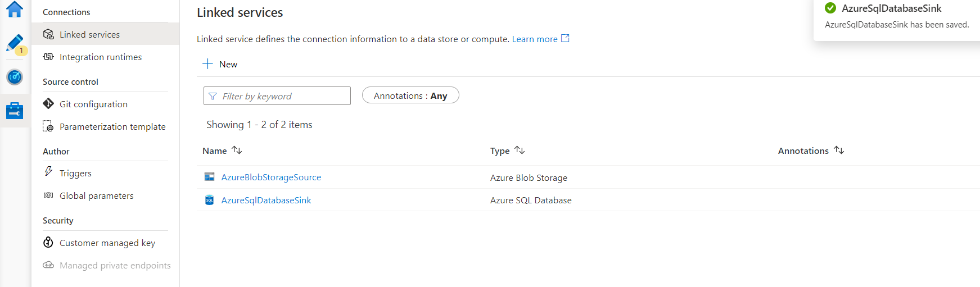Open the Author pencil icon

coord(15,43)
